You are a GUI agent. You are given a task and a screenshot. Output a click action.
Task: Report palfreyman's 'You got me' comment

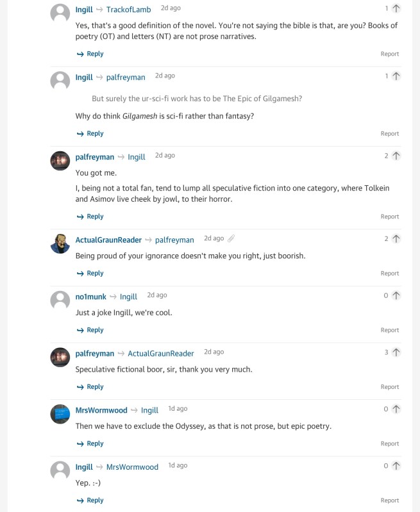click(x=389, y=217)
